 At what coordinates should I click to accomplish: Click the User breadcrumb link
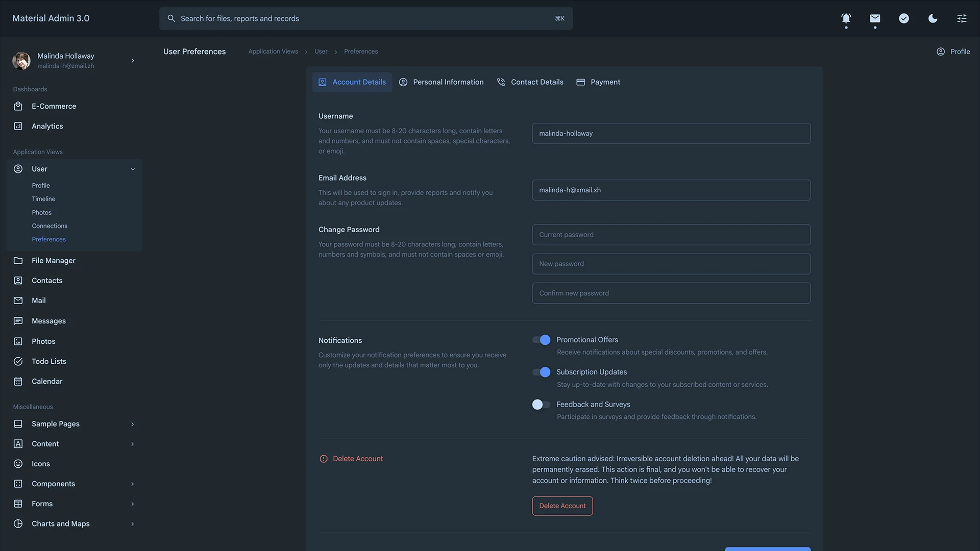[321, 52]
